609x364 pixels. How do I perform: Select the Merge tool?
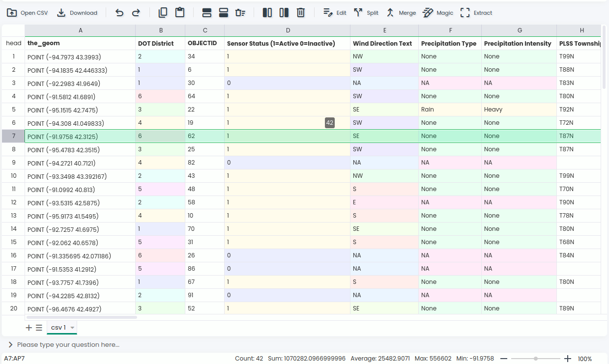[401, 13]
